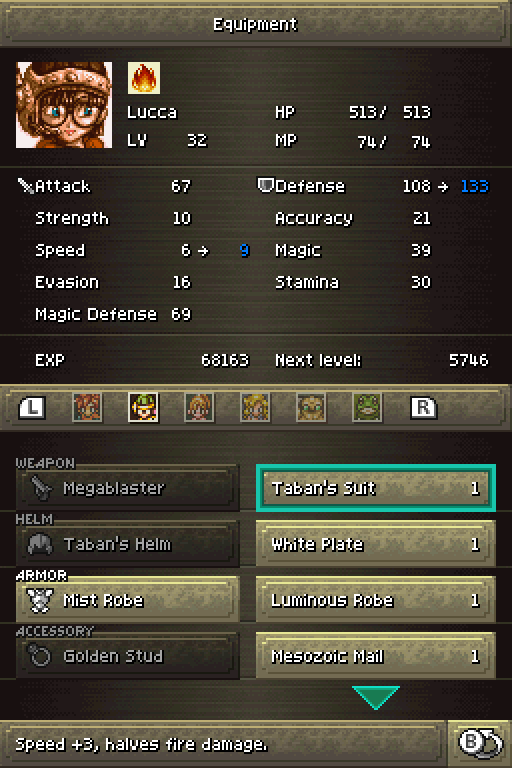Click the green down arrow for more armor
Image resolution: width=512 pixels, height=768 pixels.
click(376, 697)
